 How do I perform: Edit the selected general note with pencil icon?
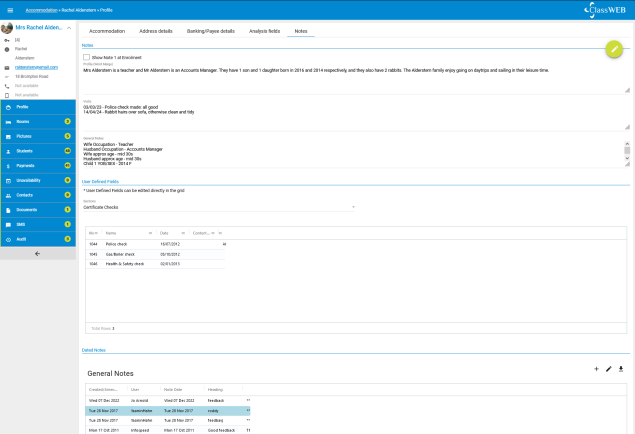click(609, 369)
